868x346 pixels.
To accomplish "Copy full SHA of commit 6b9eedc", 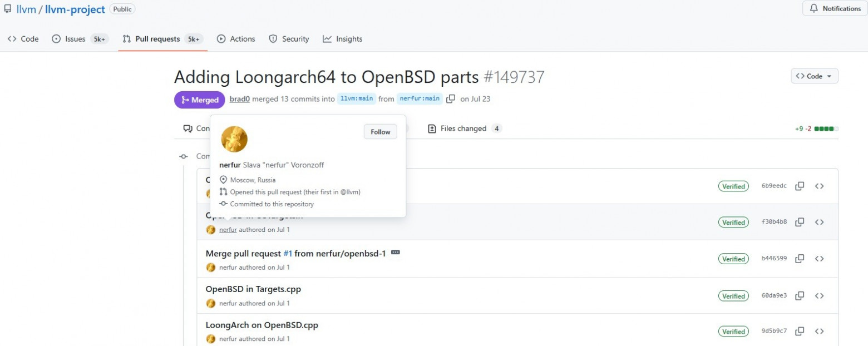I will 800,186.
